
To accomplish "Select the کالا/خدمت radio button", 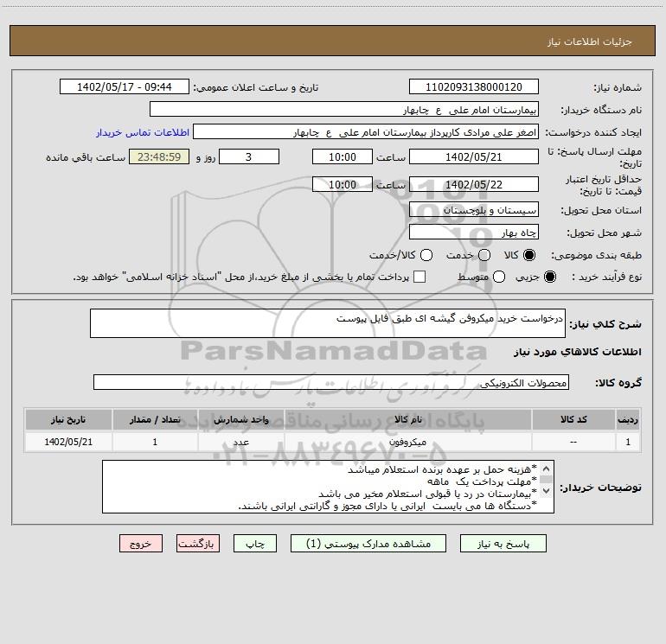I will [x=426, y=255].
